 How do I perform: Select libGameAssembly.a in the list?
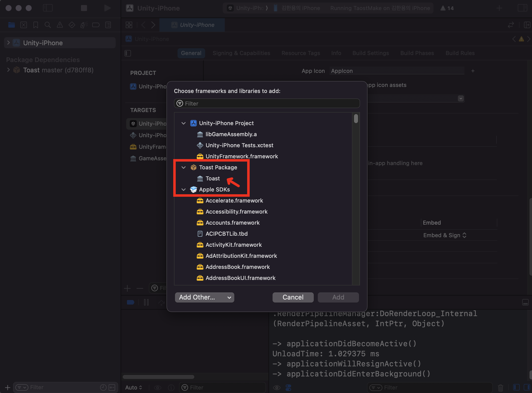point(263,134)
